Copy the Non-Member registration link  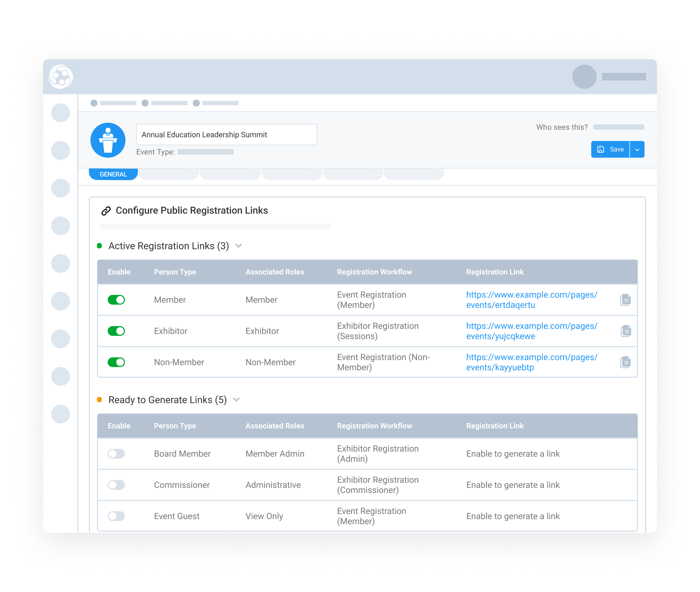tap(625, 362)
